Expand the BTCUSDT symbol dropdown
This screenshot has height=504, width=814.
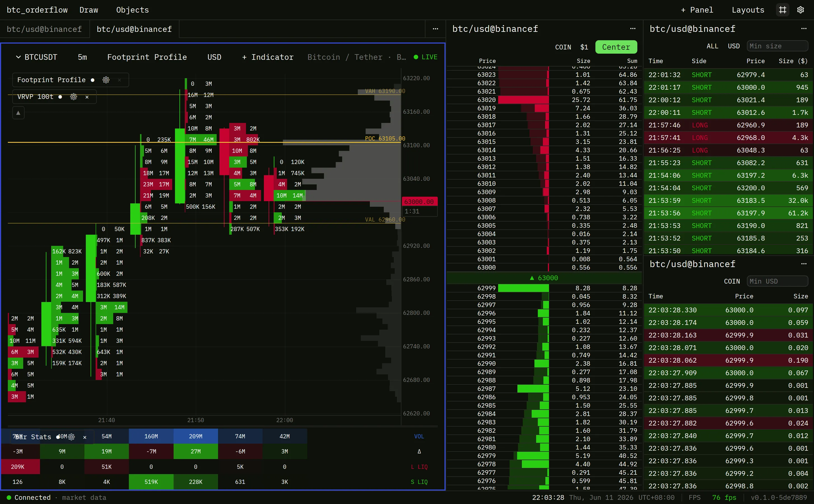37,57
